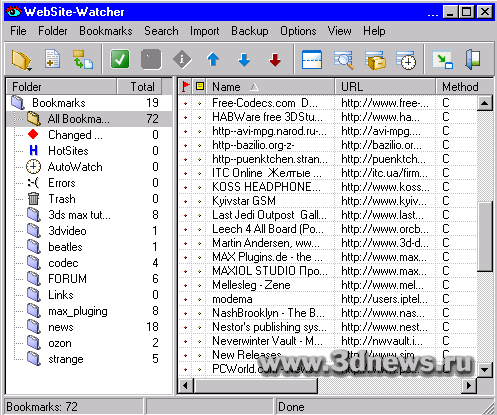This screenshot has width=497, height=415.
Task: Click the green arrow minimize-to-tray icon
Action: click(x=442, y=60)
